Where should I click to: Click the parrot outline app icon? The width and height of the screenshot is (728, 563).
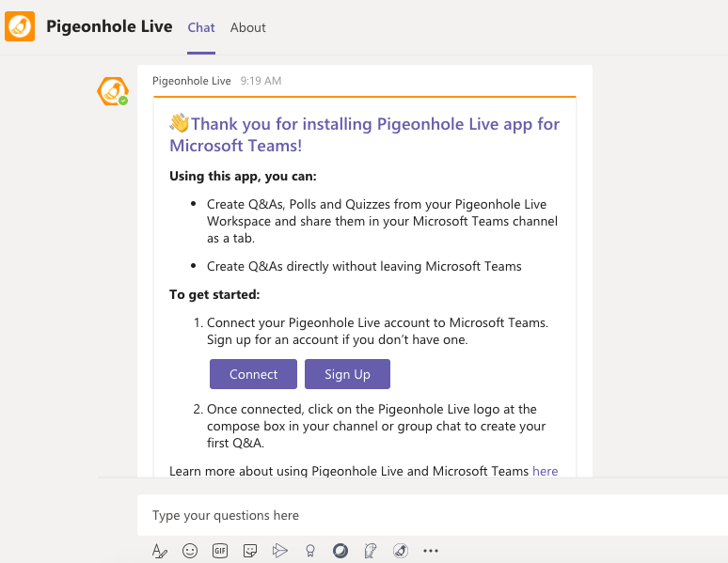tap(371, 551)
